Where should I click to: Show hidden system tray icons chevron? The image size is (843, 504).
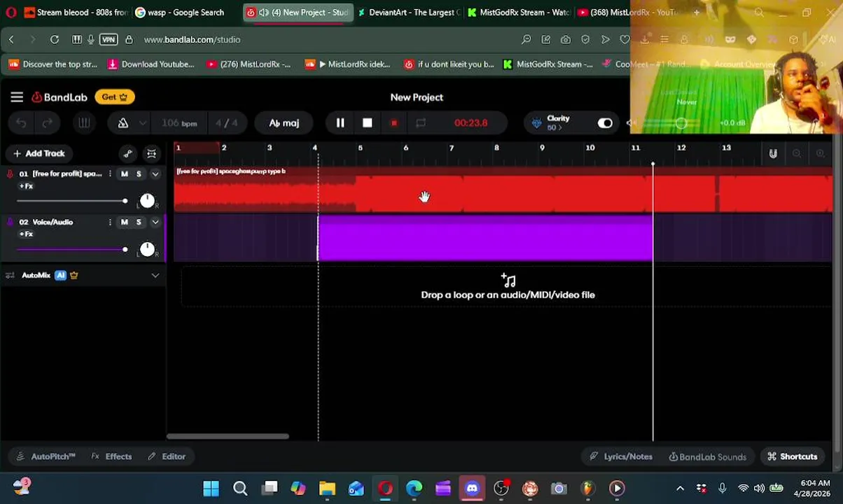pyautogui.click(x=680, y=488)
